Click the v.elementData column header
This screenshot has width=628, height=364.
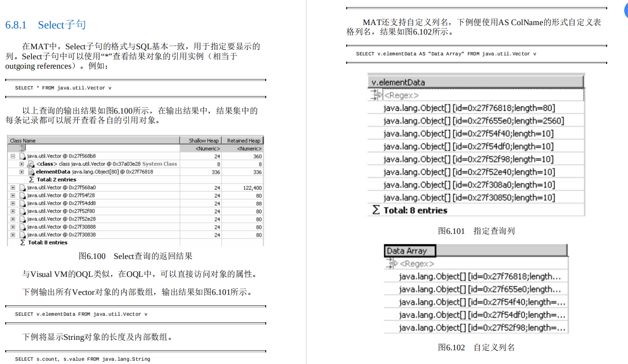[x=476, y=82]
